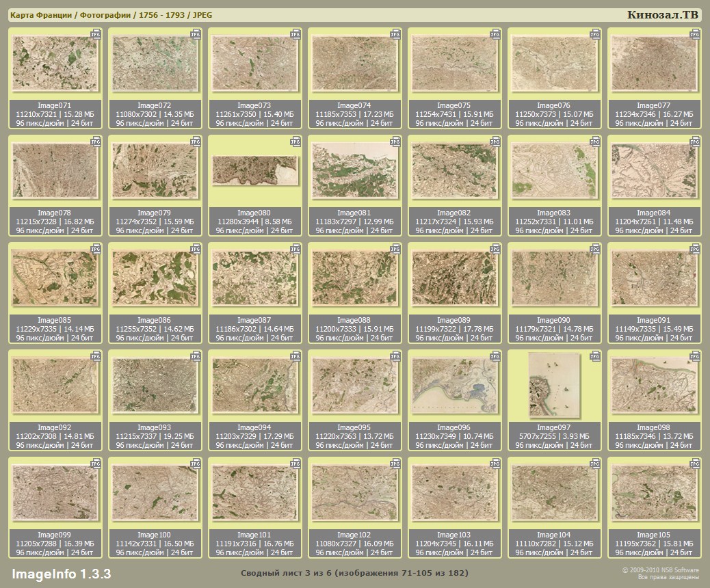Select the tall Image097 map thumbnail

(554, 386)
